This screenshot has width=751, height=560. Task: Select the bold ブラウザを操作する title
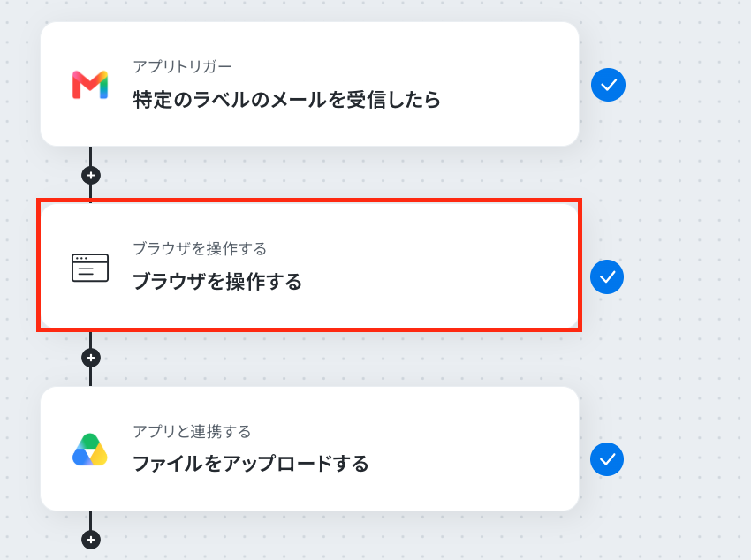(x=217, y=282)
